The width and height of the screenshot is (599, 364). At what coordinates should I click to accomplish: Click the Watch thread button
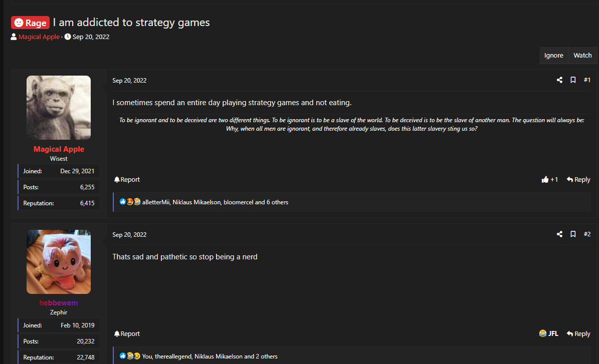[582, 55]
